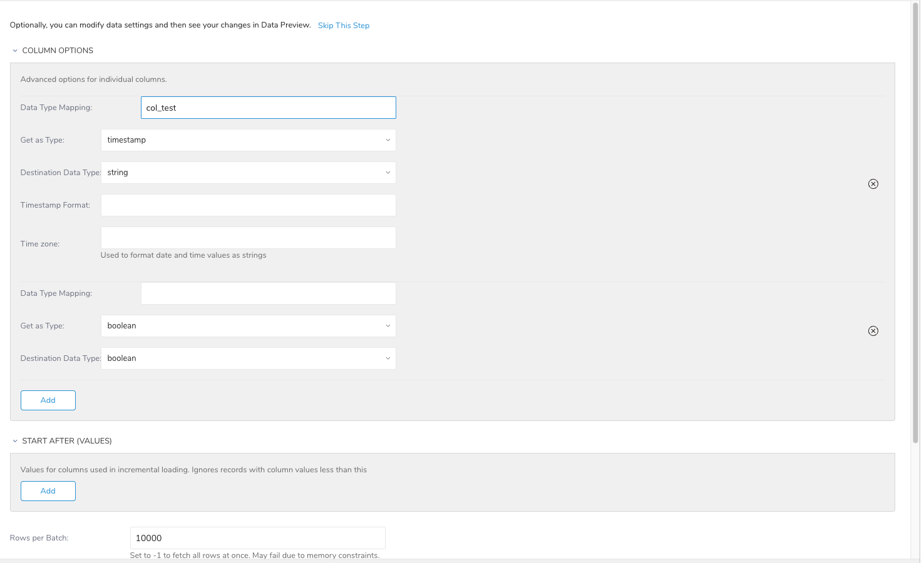Click the Time zone input field
Image resolution: width=924 pixels, height=563 pixels.
(248, 238)
